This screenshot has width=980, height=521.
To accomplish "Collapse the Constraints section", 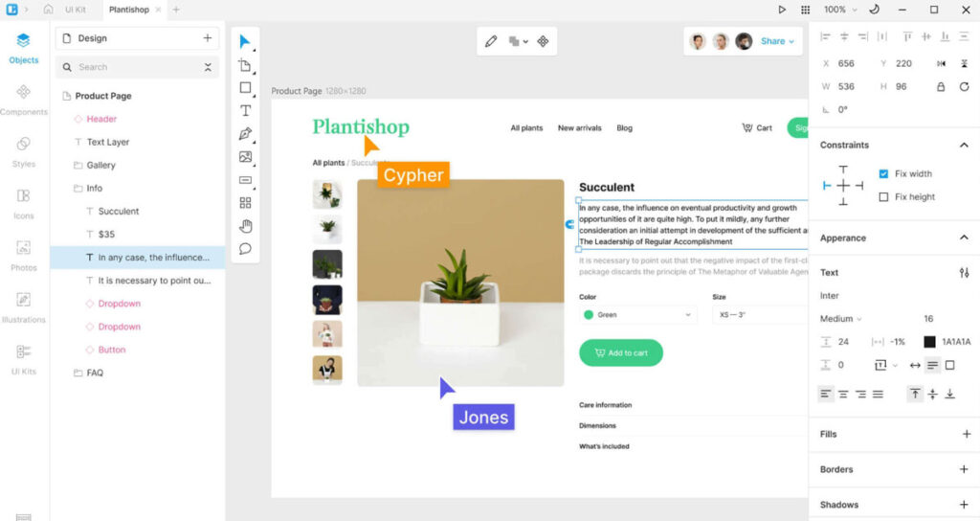I will 964,146.
